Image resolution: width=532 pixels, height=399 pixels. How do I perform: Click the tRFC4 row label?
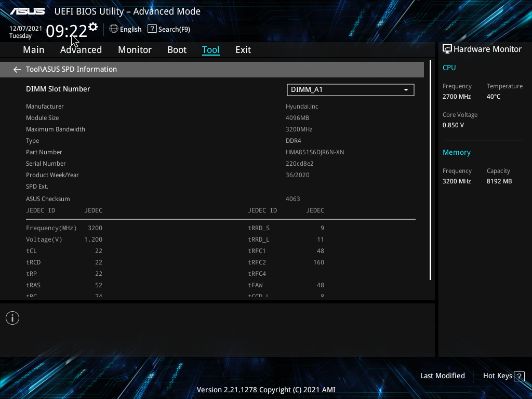[257, 274]
